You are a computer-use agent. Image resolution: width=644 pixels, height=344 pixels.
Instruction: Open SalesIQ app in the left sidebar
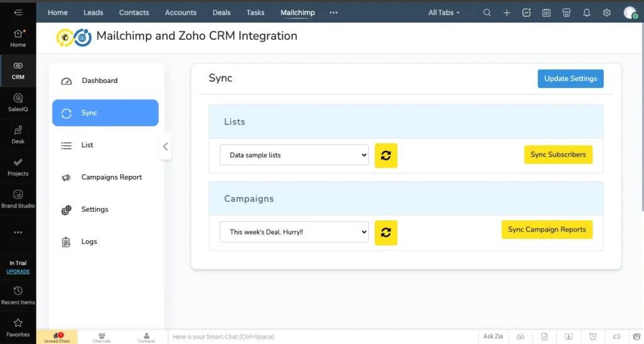pos(18,103)
